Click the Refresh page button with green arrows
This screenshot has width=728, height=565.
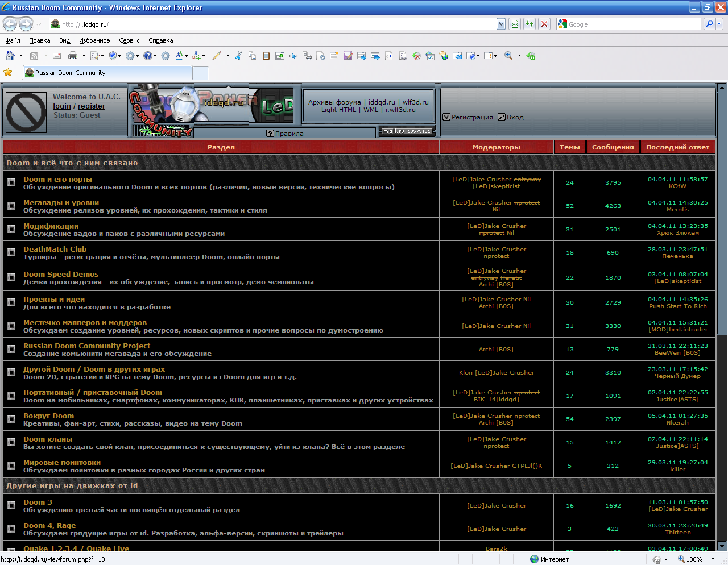point(530,24)
